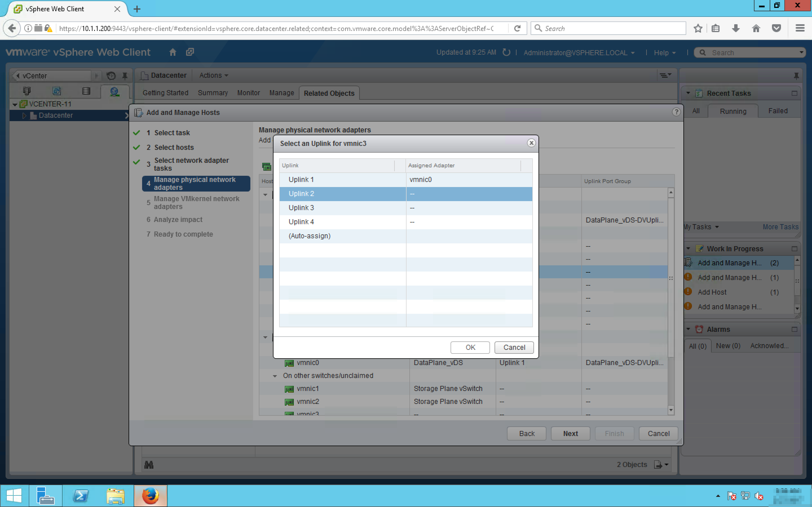Click the More Tasks link

780,227
